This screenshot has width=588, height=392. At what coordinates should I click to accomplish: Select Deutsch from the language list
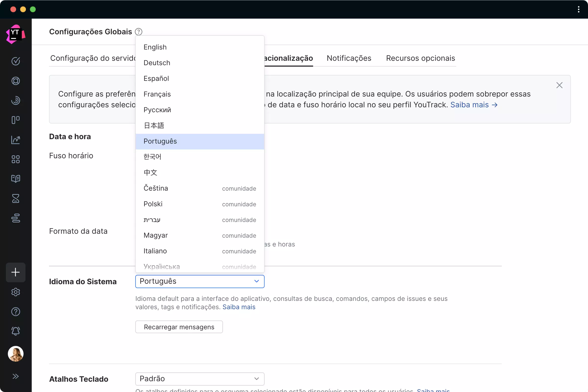(157, 63)
